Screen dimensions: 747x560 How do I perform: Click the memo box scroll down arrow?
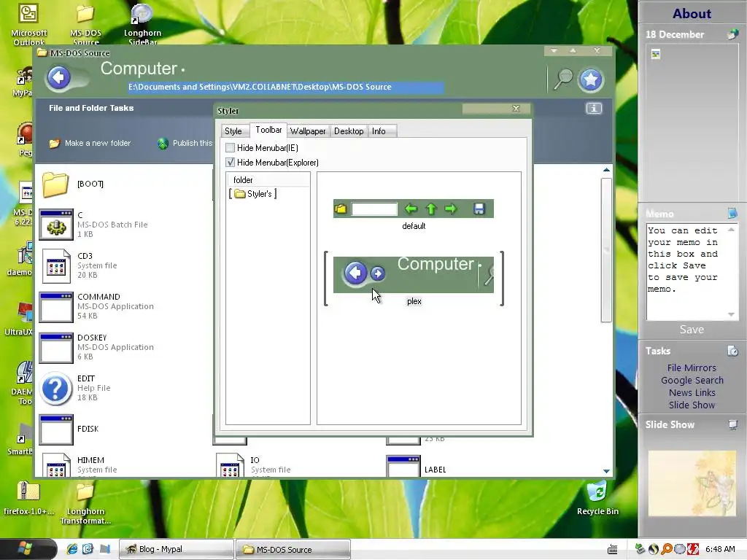click(731, 314)
